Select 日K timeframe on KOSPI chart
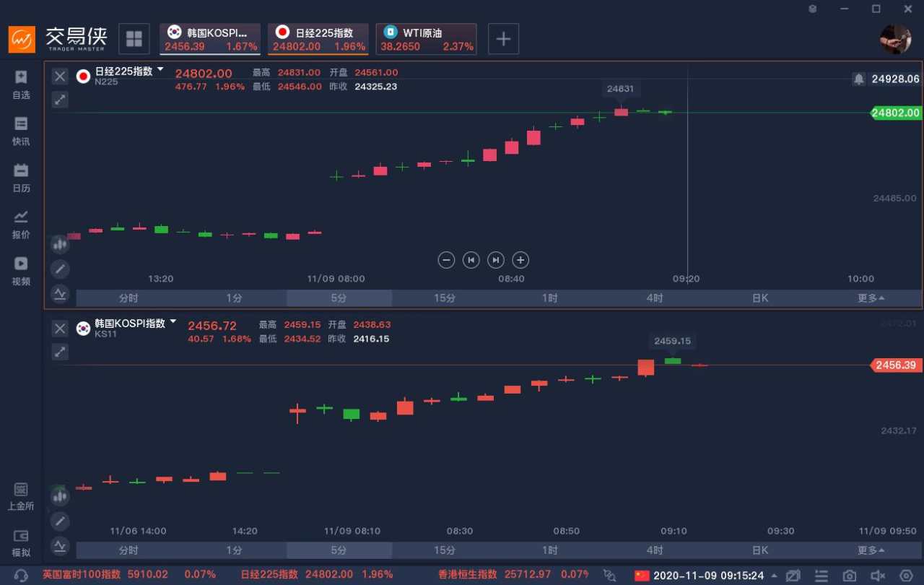The height and width of the screenshot is (585, 924). click(x=760, y=550)
